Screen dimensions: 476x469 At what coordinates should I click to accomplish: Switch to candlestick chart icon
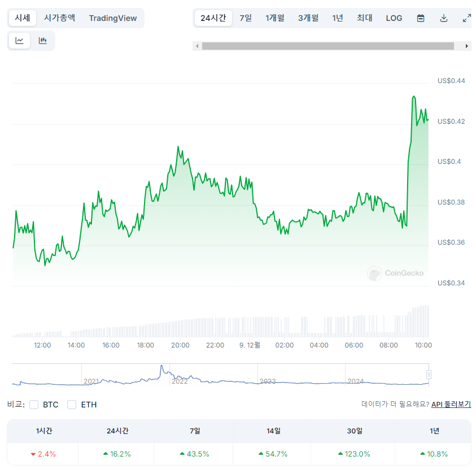pyautogui.click(x=43, y=40)
